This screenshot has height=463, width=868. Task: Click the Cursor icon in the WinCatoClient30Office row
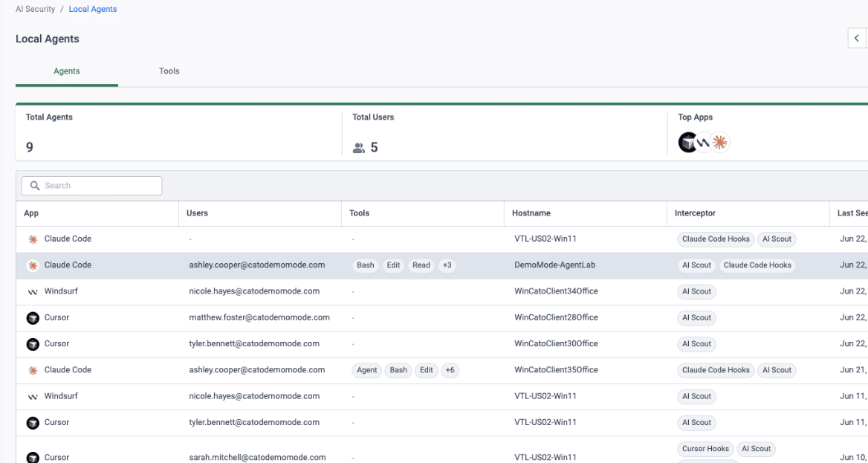(33, 344)
